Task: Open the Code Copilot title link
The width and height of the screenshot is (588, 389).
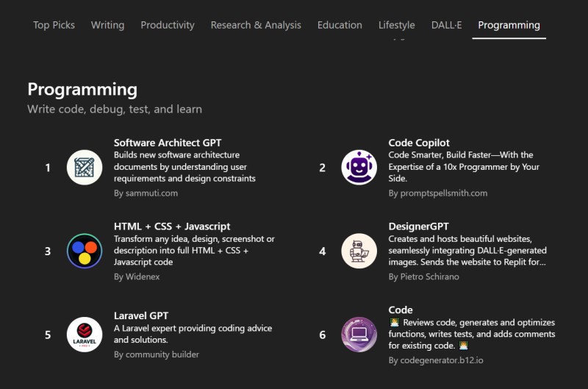Action: click(419, 143)
